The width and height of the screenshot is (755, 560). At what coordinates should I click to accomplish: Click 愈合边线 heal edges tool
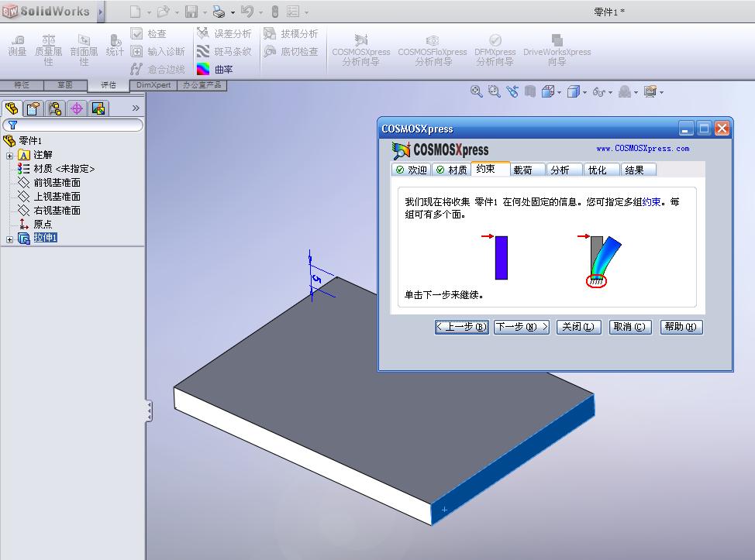point(157,69)
